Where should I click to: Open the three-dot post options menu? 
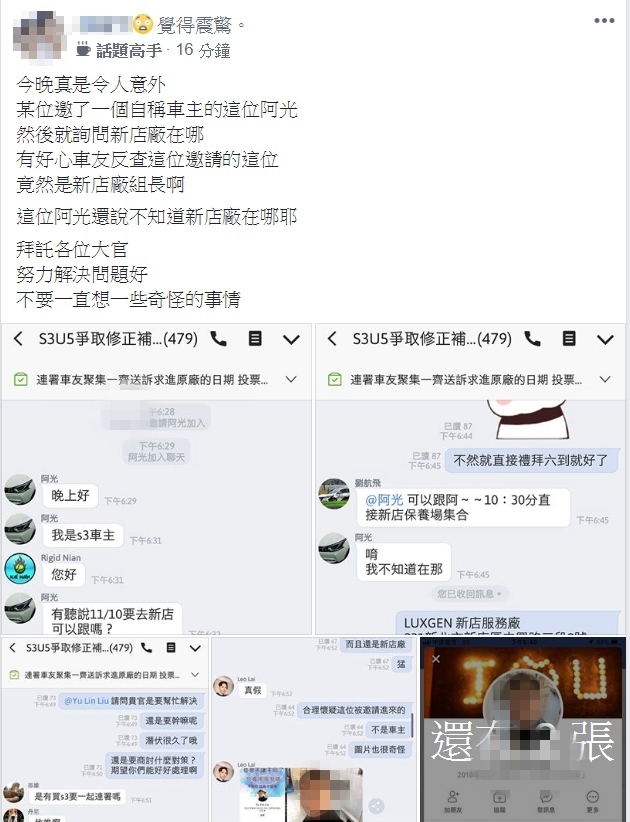(x=604, y=21)
